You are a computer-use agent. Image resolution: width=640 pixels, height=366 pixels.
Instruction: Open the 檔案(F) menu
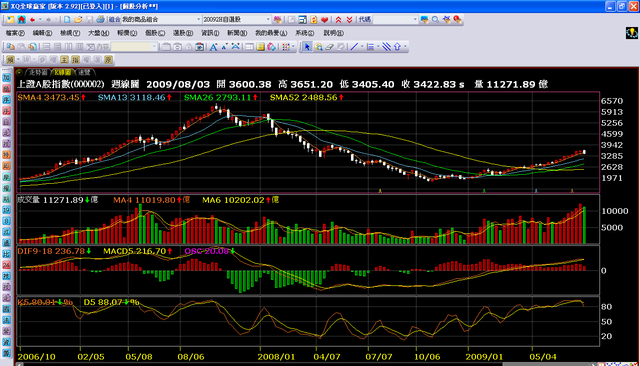[15, 33]
